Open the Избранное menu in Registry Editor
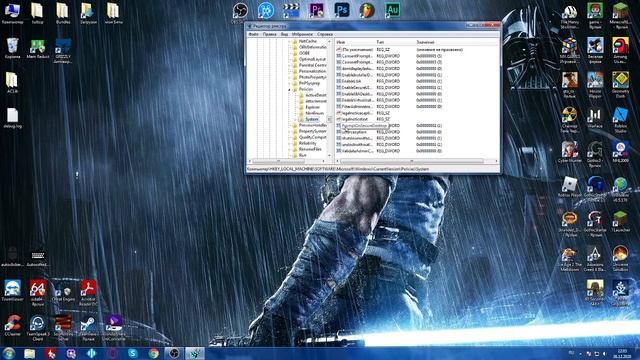Image resolution: width=640 pixels, height=360 pixels. click(302, 34)
